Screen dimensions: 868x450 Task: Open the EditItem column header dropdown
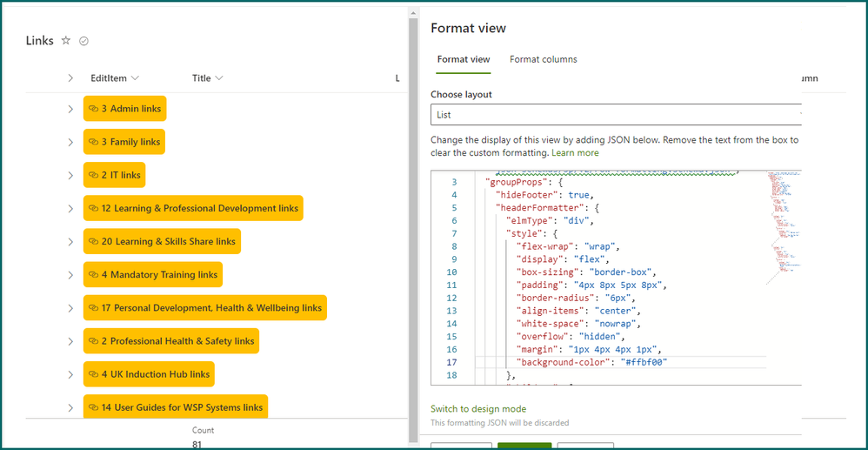coord(135,78)
